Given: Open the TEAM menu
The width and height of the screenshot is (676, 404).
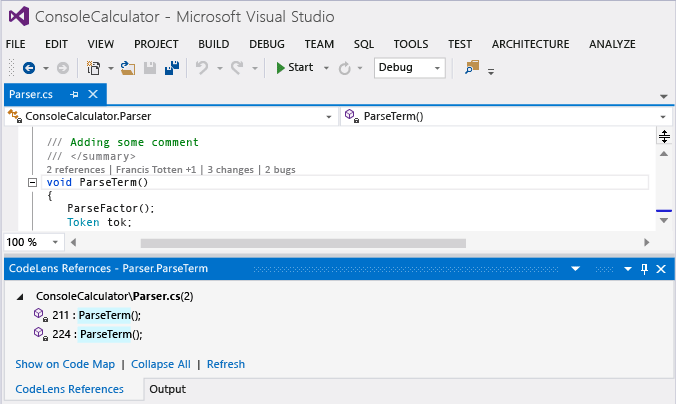Looking at the screenshot, I should (319, 44).
